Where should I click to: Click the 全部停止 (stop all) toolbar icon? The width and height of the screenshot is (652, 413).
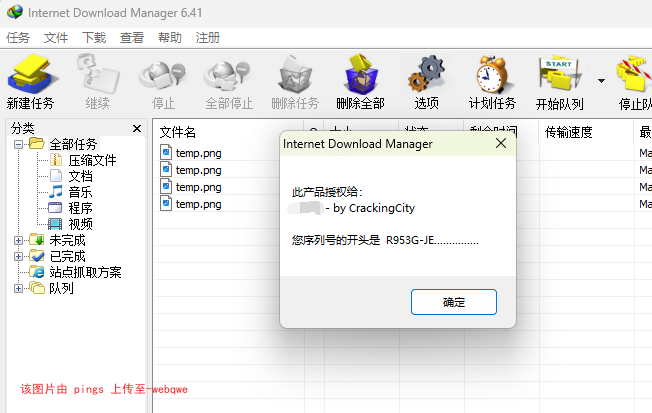tap(229, 74)
